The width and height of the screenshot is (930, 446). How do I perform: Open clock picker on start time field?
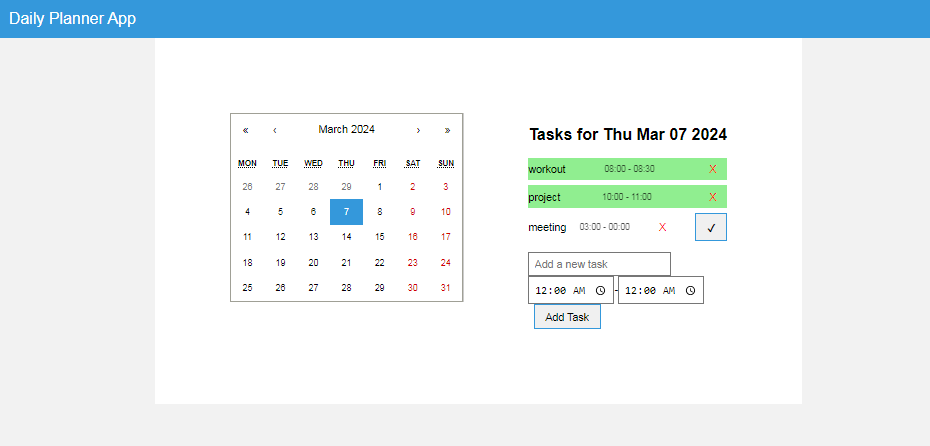pos(600,290)
